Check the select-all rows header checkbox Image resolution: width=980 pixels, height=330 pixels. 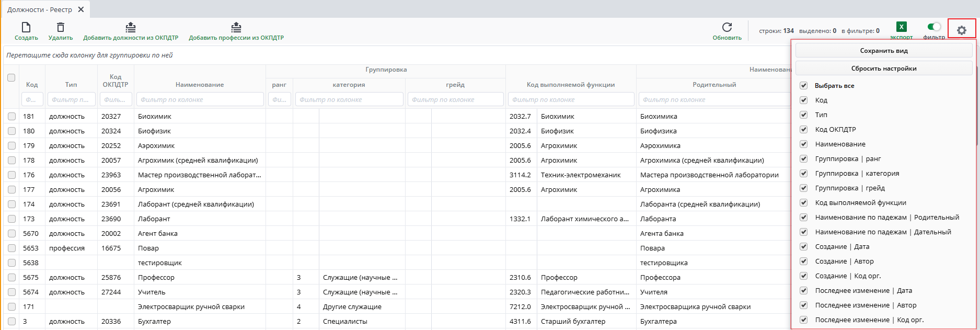tap(11, 78)
